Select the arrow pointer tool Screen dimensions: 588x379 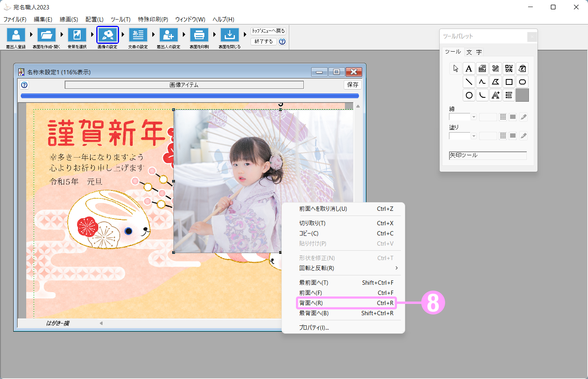click(x=456, y=69)
